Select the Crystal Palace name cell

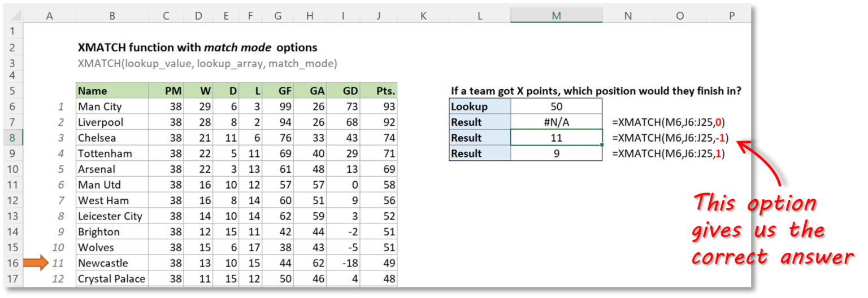coord(112,279)
